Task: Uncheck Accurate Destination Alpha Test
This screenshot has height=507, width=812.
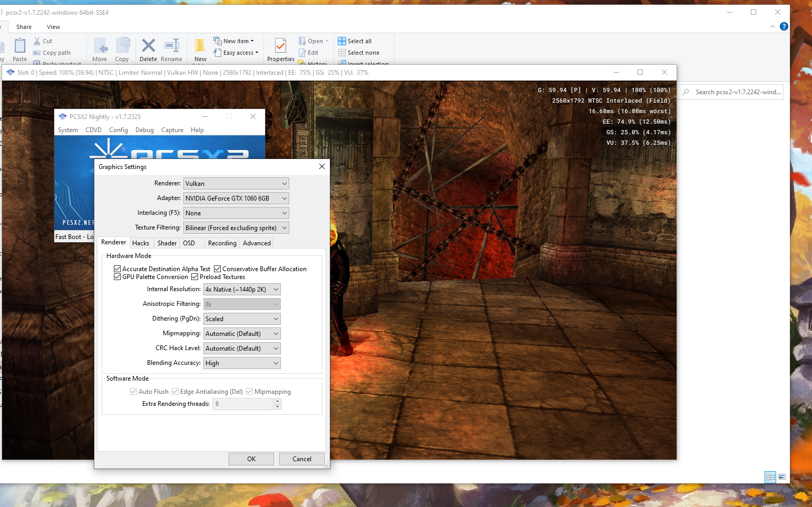Action: [x=117, y=269]
